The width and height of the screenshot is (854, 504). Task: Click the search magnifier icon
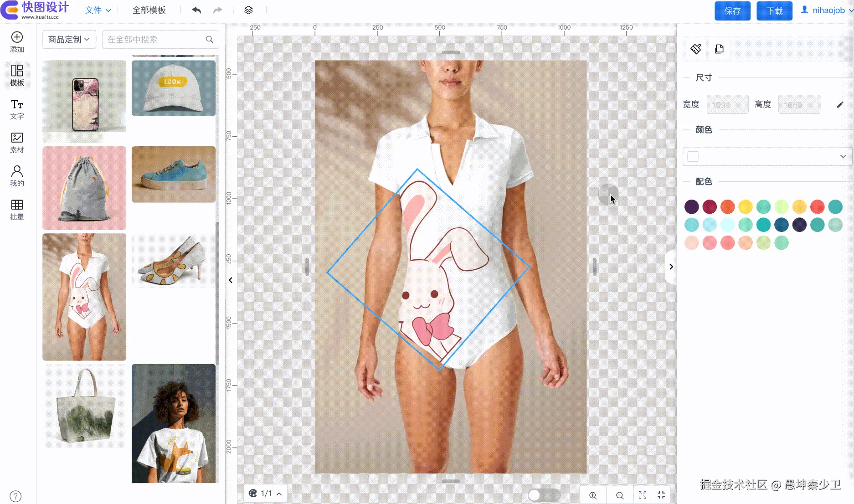210,40
